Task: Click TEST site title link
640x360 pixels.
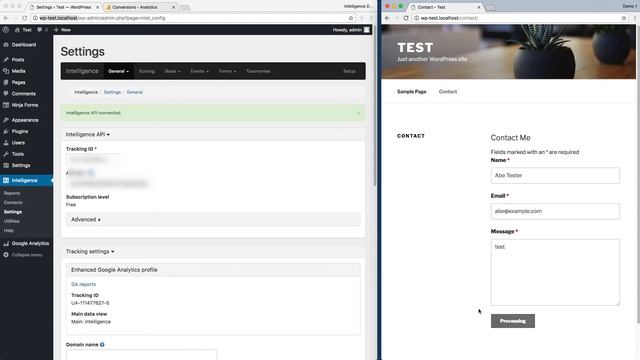Action: click(x=415, y=47)
